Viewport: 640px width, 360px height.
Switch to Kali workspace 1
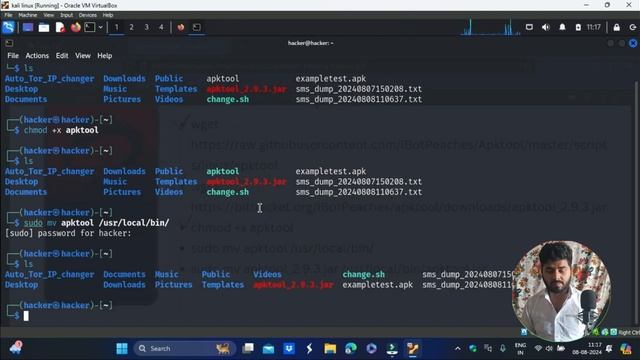click(116, 27)
